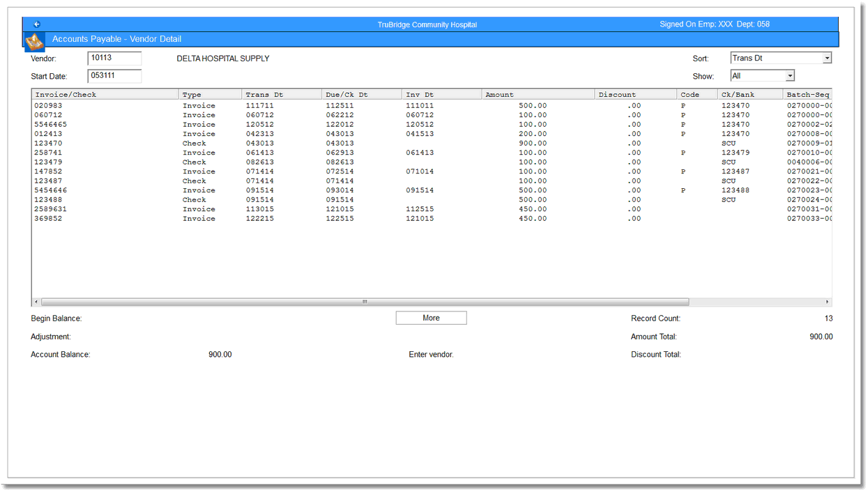Click Trans Dt value 111711
This screenshot has width=868, height=492.
[259, 106]
